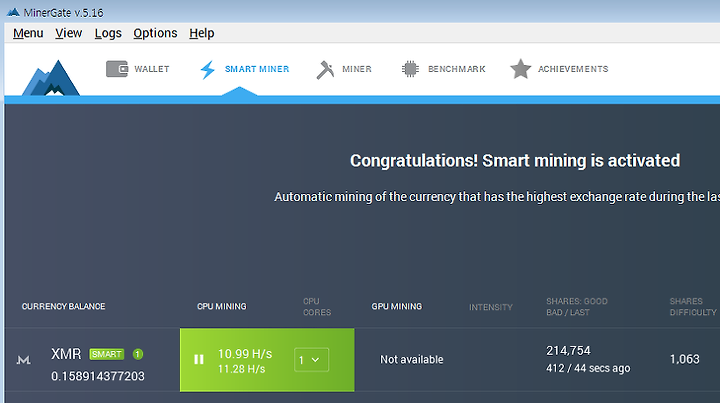Click the '412 / 44 secs ago' text

click(x=588, y=368)
